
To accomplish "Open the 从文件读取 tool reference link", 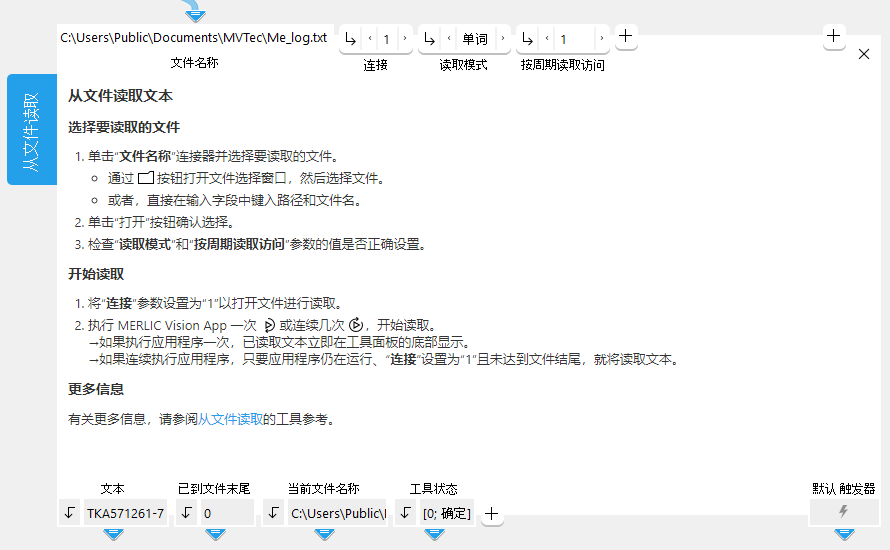I will pyautogui.click(x=230, y=420).
